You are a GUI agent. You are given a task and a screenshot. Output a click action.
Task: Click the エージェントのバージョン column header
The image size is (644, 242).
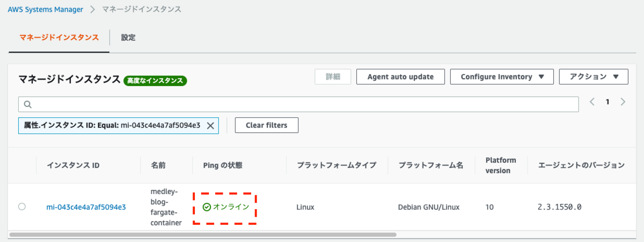click(581, 166)
